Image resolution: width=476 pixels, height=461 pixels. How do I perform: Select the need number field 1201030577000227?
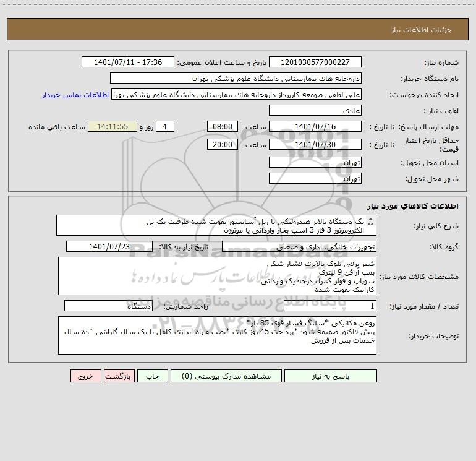coord(315,62)
